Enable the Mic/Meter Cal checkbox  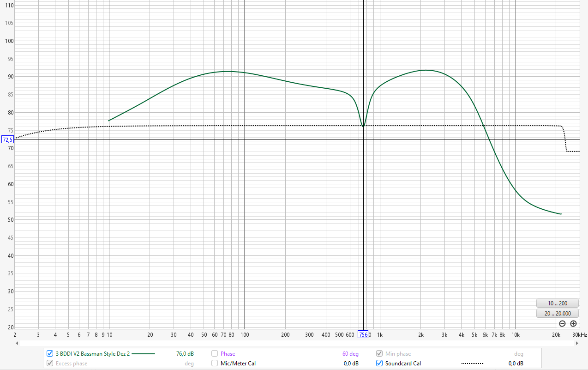pyautogui.click(x=215, y=364)
